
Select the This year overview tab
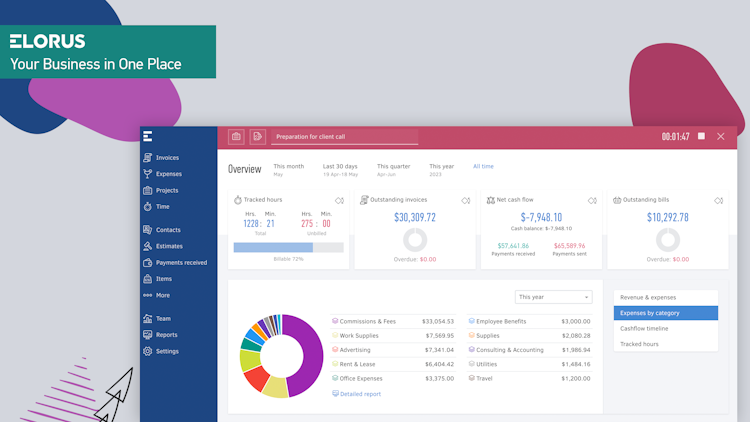coord(441,170)
